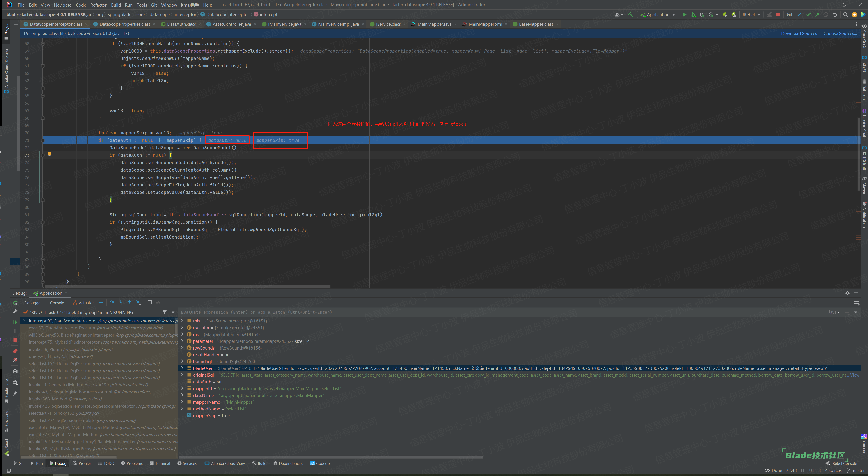The height and width of the screenshot is (476, 868).
Task: Switch to MainMapper.xml tab
Action: tap(485, 24)
